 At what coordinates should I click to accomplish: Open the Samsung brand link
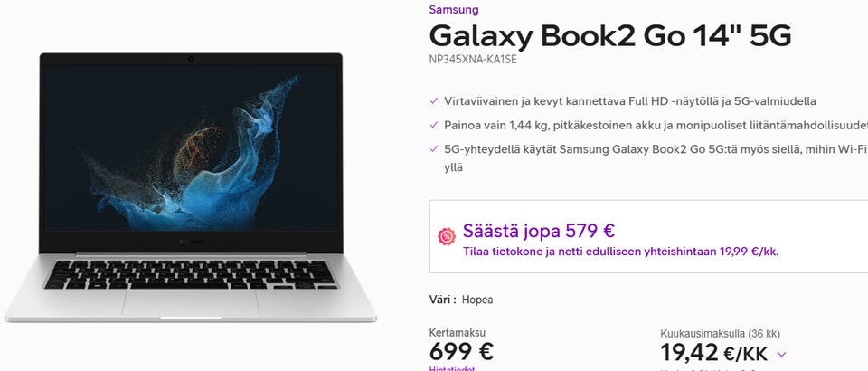click(454, 9)
